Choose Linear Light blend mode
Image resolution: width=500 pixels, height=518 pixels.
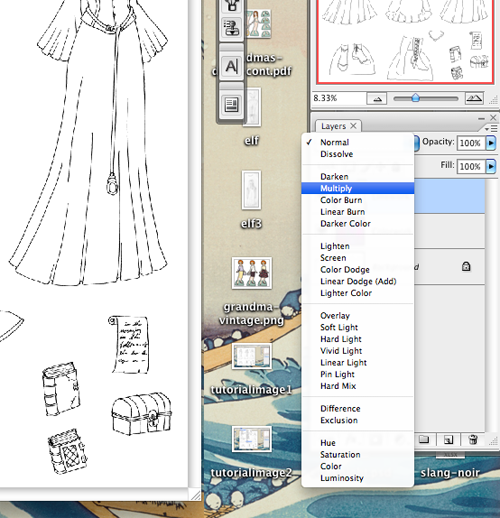[x=357, y=362]
